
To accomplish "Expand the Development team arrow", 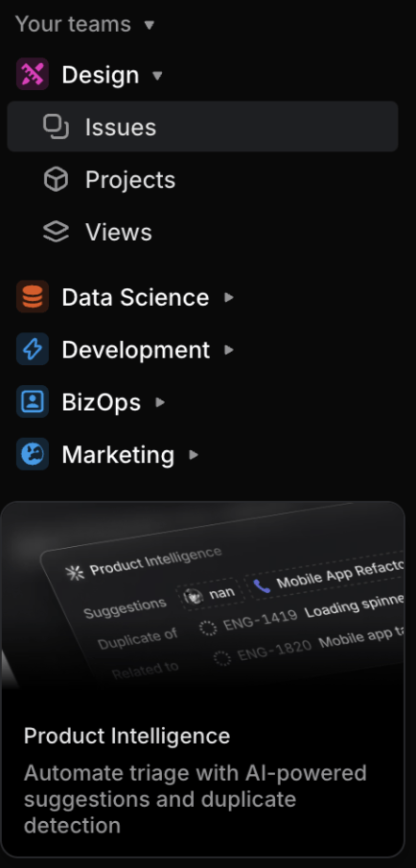I will click(229, 350).
